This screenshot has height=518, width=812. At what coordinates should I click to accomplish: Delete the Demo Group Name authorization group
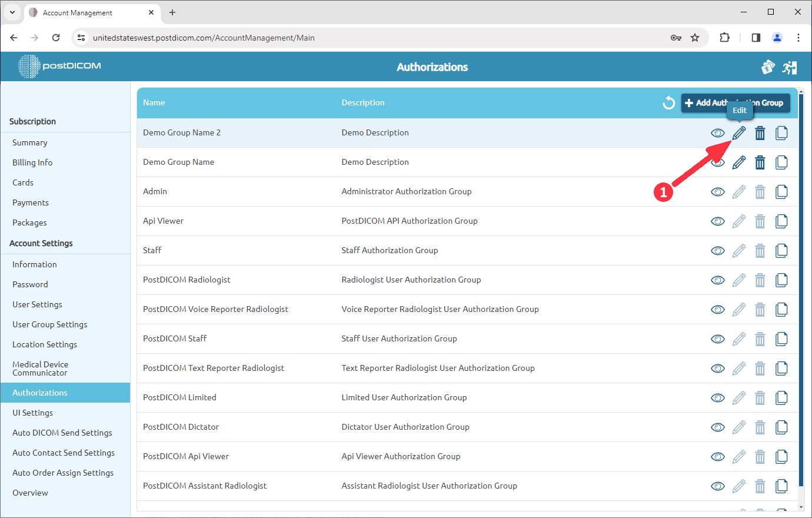(x=760, y=162)
